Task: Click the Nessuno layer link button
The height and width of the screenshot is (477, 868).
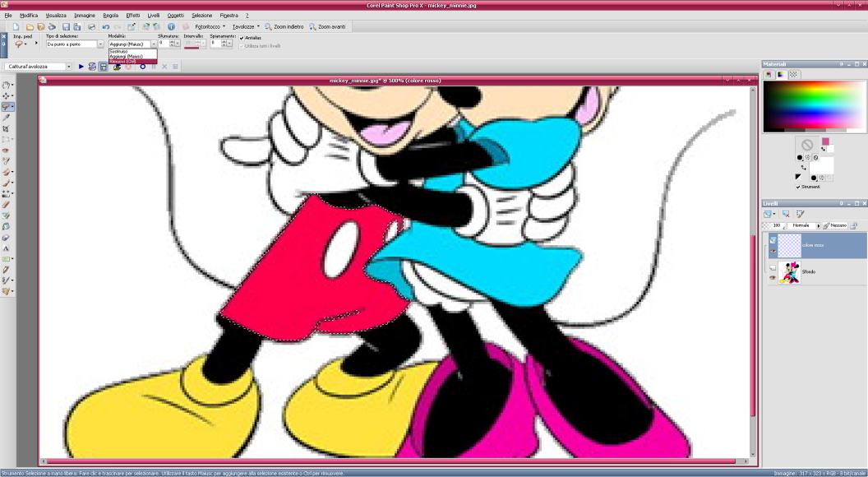Action: pos(835,225)
